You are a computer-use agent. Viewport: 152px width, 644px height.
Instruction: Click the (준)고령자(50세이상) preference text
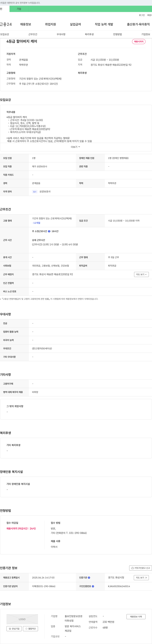pyautogui.click(x=42, y=349)
